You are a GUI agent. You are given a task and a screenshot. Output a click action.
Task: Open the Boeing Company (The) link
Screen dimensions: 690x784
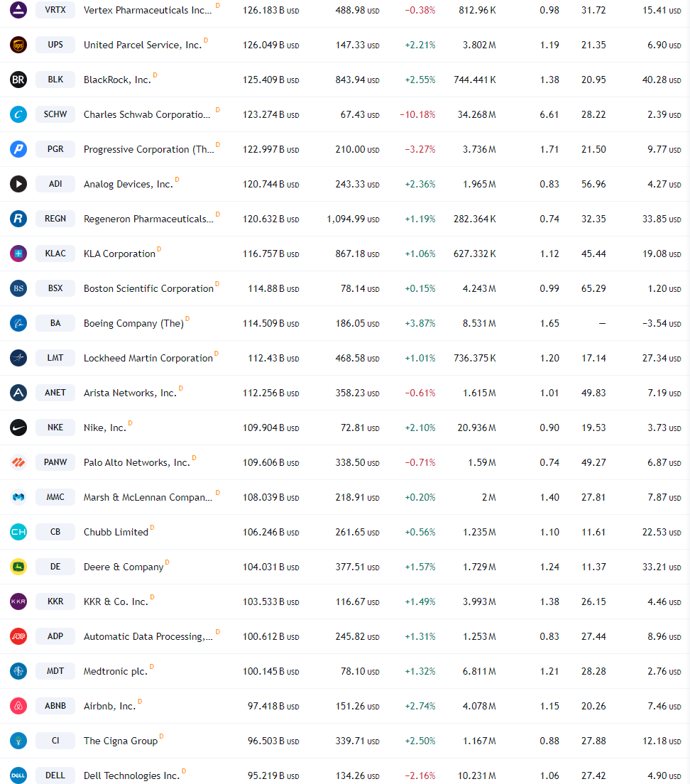tap(134, 324)
